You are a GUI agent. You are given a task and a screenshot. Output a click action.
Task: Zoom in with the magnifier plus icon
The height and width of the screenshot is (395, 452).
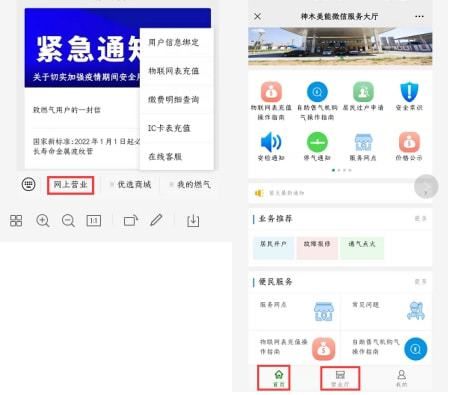coord(43,221)
